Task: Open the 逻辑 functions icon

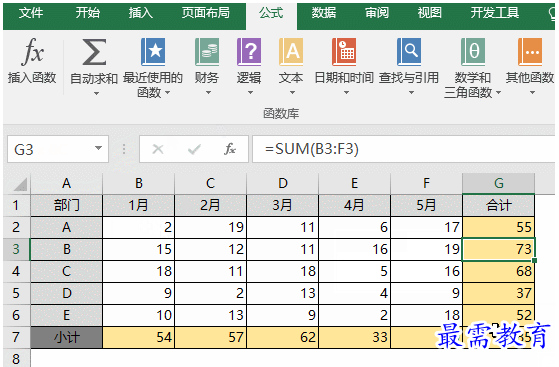Action: (x=249, y=52)
